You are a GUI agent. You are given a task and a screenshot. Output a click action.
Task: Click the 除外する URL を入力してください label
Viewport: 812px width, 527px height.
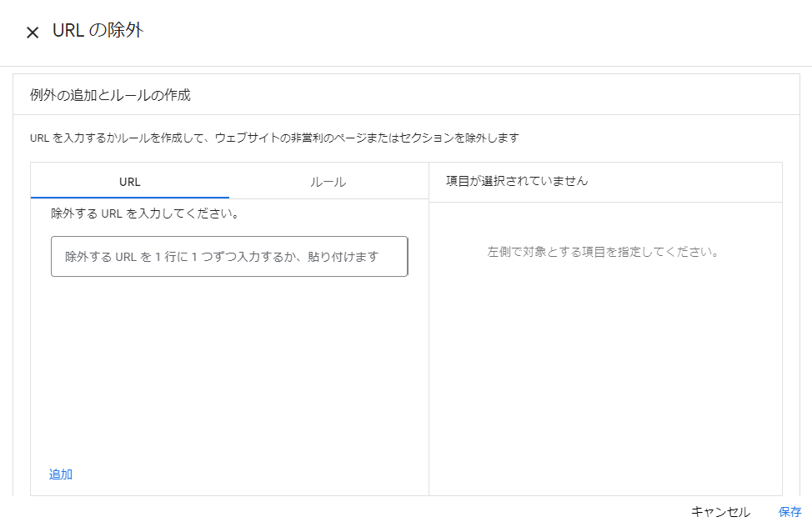pyautogui.click(x=145, y=213)
